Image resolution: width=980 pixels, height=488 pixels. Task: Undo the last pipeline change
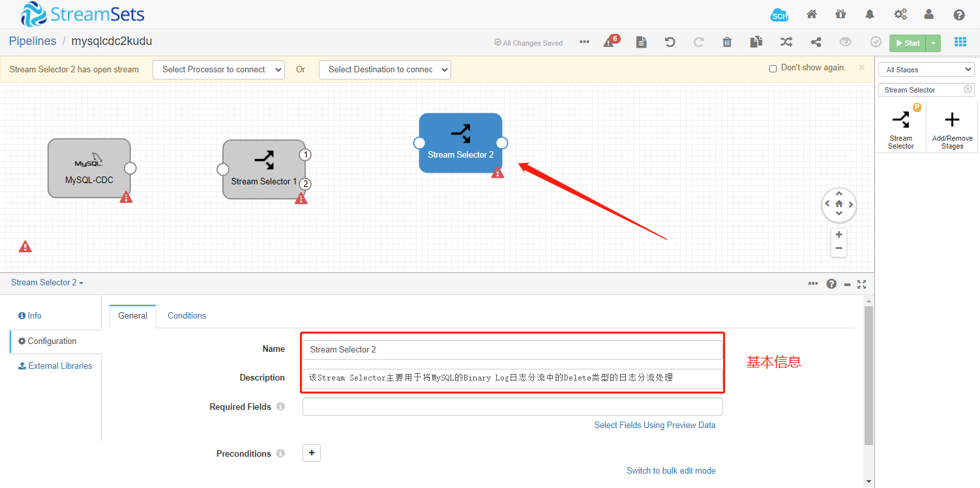pos(670,42)
